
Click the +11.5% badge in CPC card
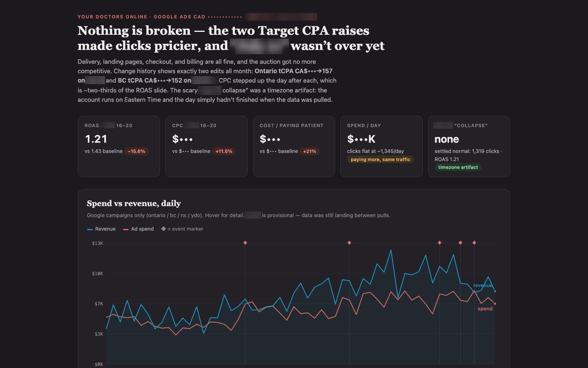(224, 151)
